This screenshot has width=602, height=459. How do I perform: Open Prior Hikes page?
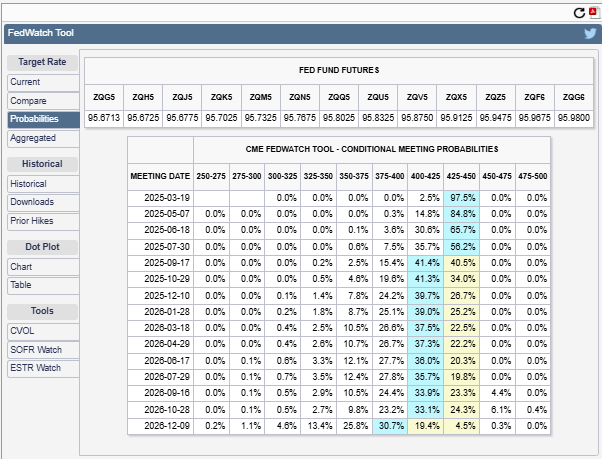[x=43, y=221]
